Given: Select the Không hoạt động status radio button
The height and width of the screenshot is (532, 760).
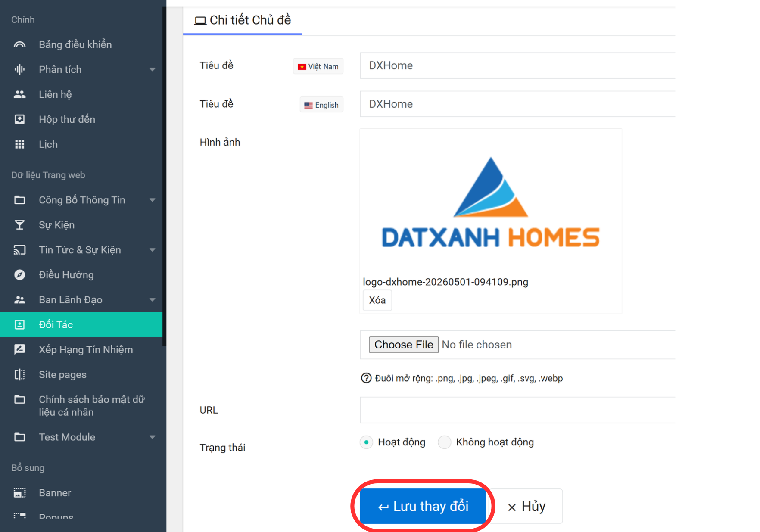Looking at the screenshot, I should (x=444, y=442).
